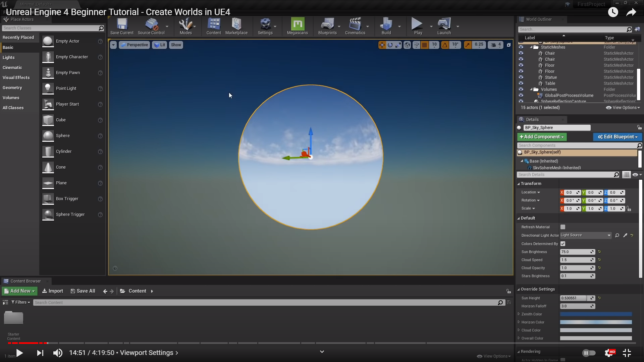Screen dimensions: 644x362
Task: Open the Cinematics toolbar icon
Action: tap(355, 26)
